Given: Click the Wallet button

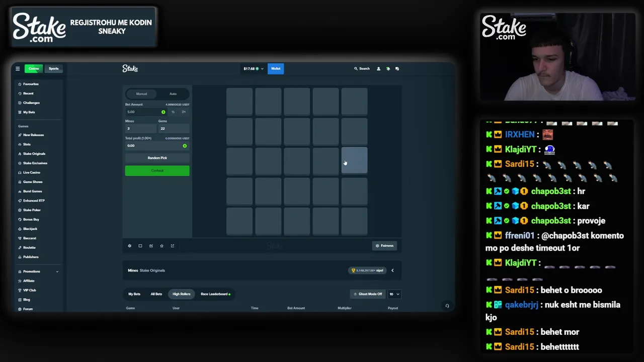Looking at the screenshot, I should tap(276, 68).
